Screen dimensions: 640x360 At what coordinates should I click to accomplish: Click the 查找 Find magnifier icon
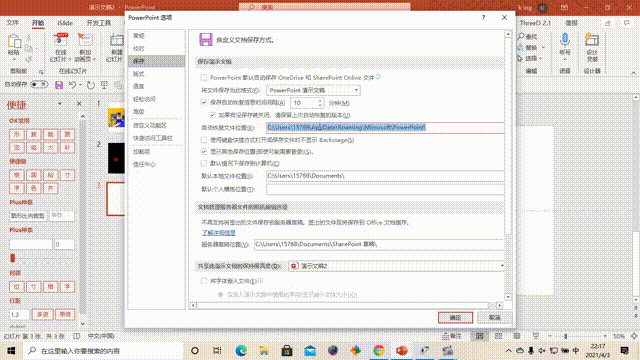521,36
